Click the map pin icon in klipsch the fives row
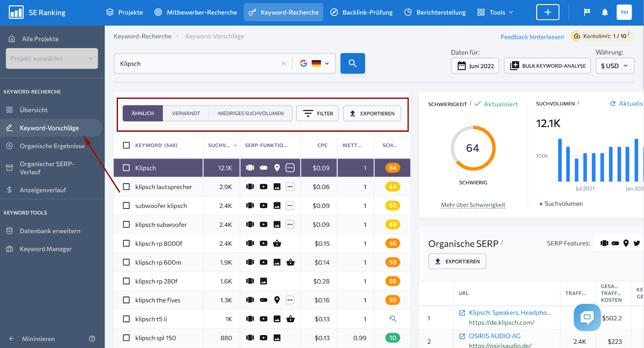The image size is (644, 348). (x=277, y=300)
